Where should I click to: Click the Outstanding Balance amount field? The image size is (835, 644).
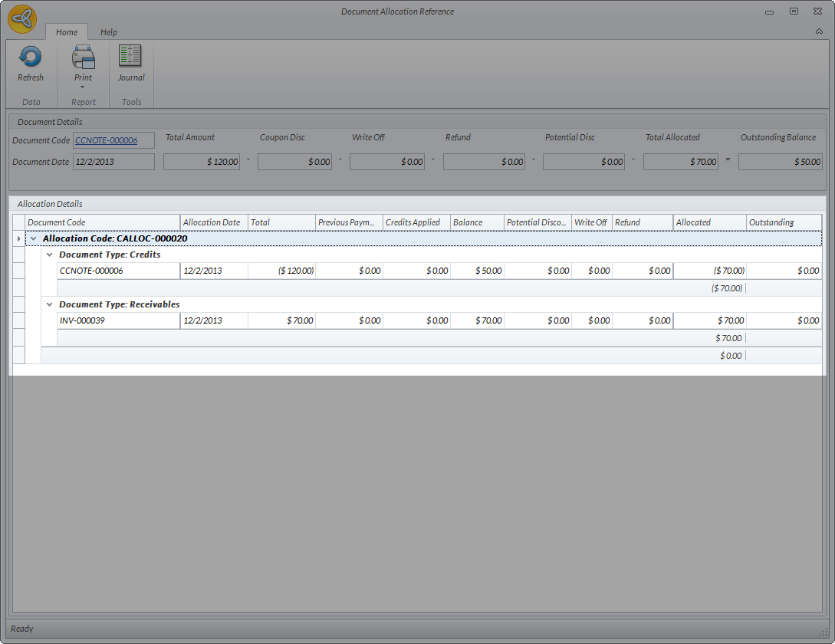781,162
